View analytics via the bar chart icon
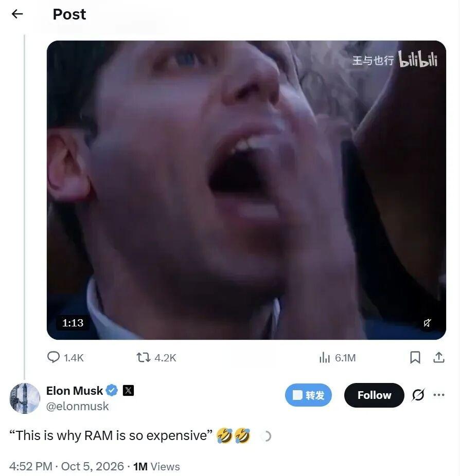 pyautogui.click(x=325, y=358)
